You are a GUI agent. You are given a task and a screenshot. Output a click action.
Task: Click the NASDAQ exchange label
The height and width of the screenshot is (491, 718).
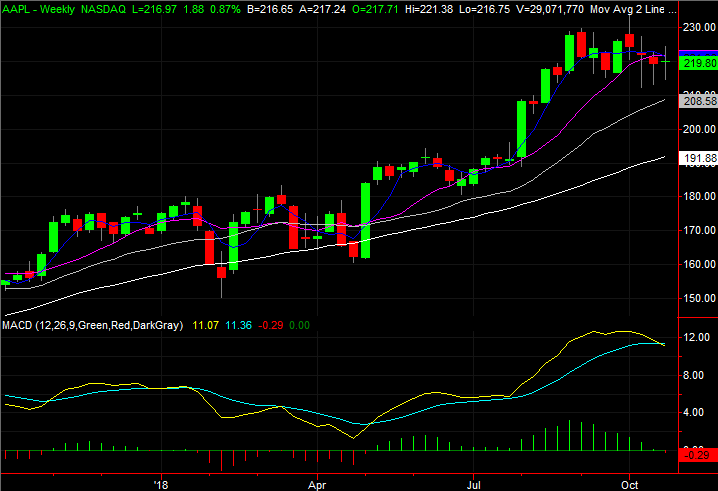click(103, 9)
